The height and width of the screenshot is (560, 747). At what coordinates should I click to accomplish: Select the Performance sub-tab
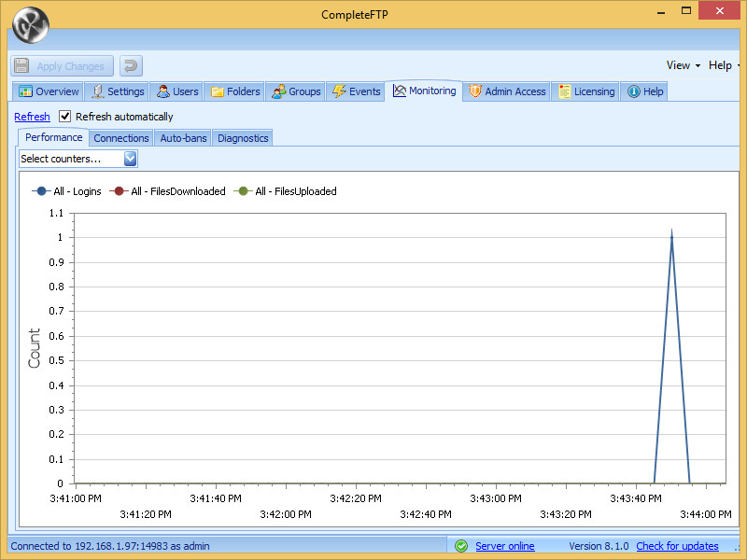tap(53, 137)
